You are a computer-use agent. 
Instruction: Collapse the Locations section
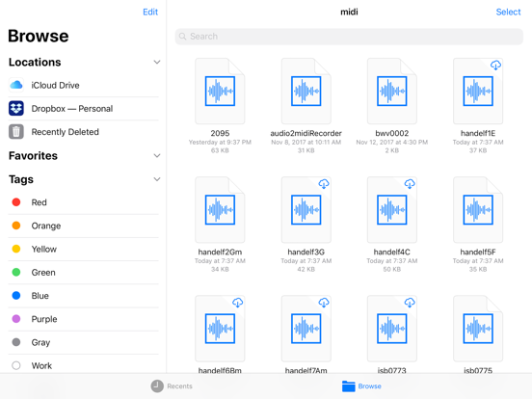click(x=157, y=62)
